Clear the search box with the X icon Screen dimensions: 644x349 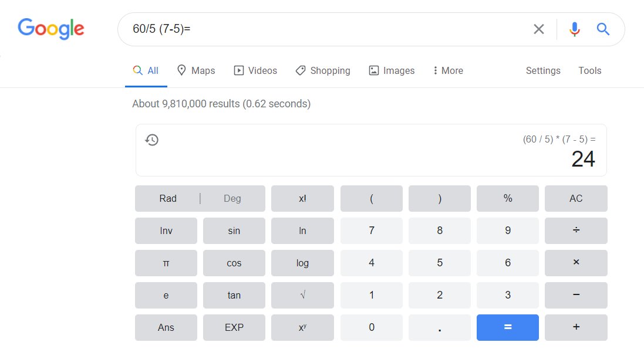pyautogui.click(x=538, y=29)
